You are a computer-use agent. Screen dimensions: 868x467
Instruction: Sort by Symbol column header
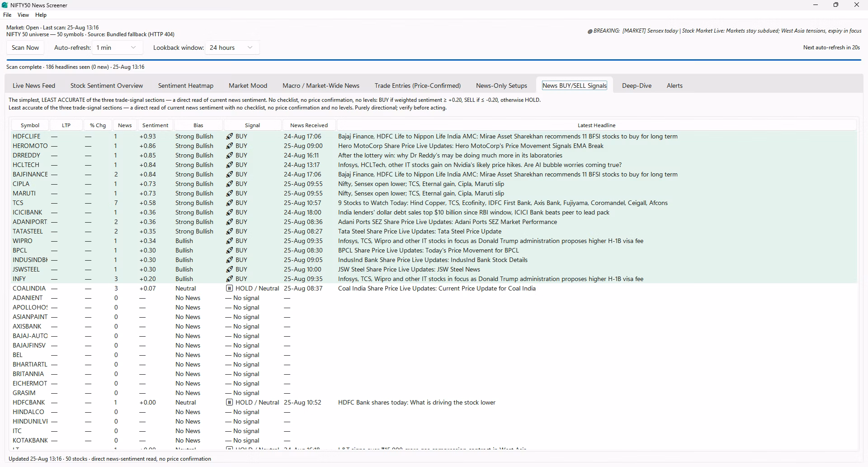point(30,125)
